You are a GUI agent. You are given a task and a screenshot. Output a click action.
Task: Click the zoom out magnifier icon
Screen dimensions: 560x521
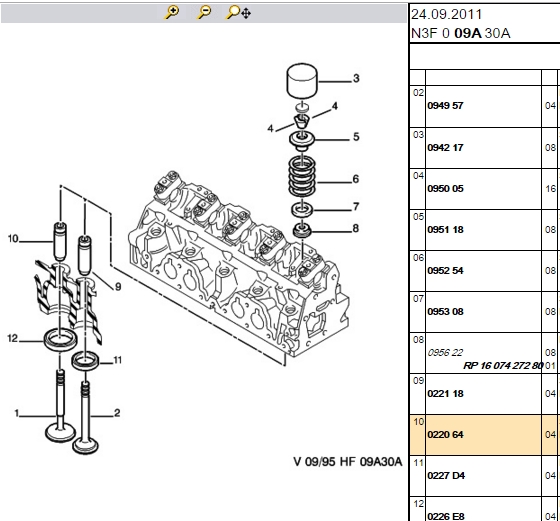(204, 13)
